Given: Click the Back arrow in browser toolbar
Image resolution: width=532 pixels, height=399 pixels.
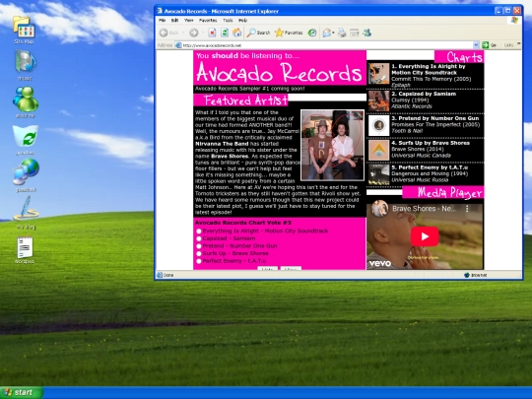Looking at the screenshot, I should (164, 33).
